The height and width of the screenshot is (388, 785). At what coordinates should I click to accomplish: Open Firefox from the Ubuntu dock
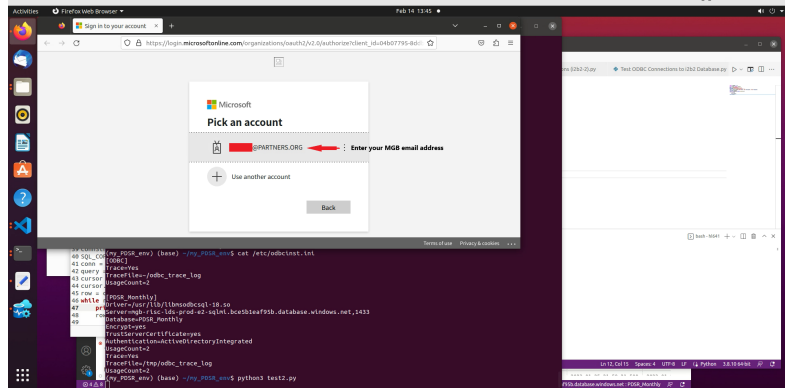coord(23,32)
